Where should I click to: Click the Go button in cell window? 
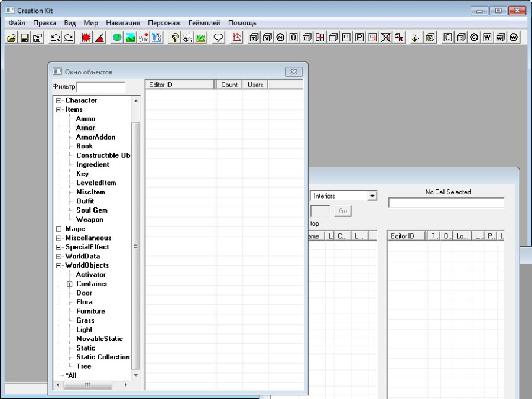click(343, 211)
